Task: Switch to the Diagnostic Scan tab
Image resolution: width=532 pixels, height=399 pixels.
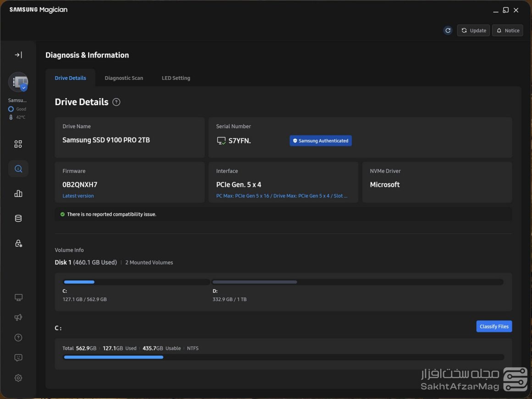Action: [x=124, y=78]
